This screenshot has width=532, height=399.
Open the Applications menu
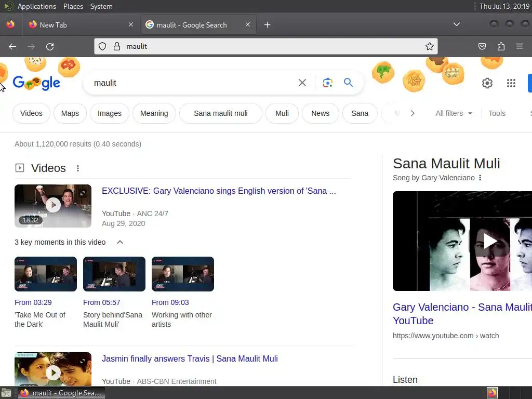pyautogui.click(x=37, y=6)
